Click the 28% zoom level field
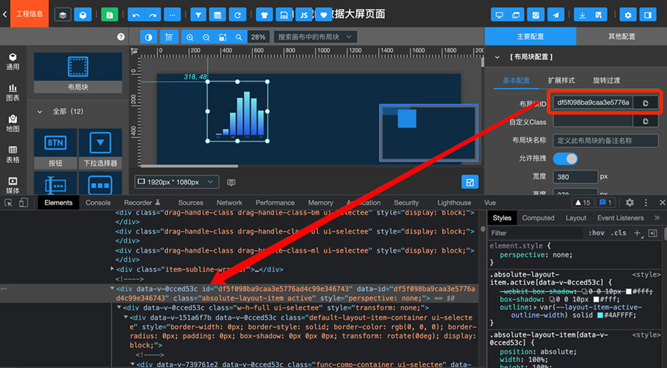This screenshot has height=368, width=667. (x=258, y=37)
